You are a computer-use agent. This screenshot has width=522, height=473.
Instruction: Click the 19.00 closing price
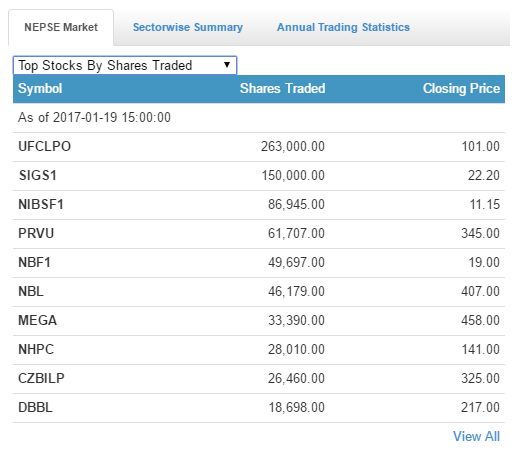click(484, 263)
